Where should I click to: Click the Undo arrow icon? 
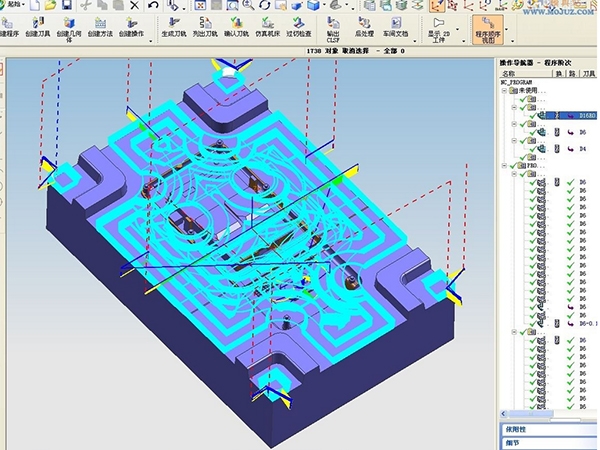(x=154, y=6)
